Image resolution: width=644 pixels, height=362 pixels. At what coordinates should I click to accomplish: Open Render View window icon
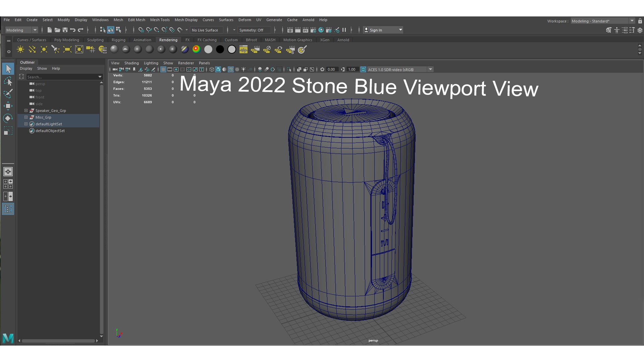290,30
